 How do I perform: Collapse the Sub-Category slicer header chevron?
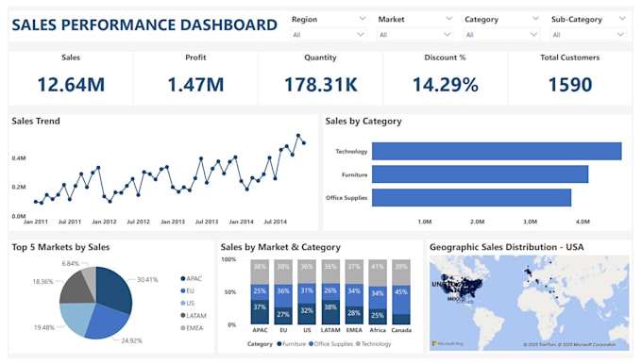point(622,19)
